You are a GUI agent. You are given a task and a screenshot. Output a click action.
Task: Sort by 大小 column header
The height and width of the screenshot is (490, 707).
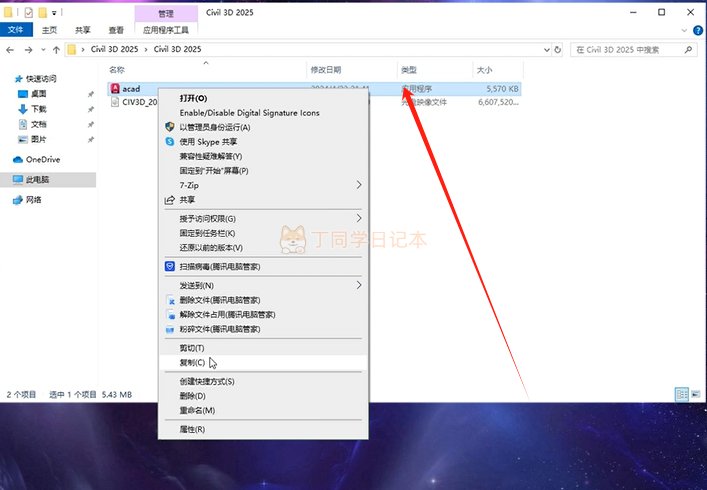(484, 70)
